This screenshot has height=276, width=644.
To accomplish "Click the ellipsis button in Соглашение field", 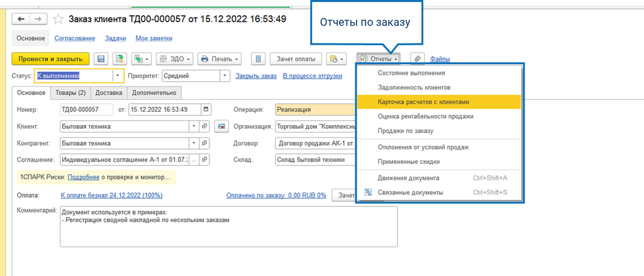I will (194, 159).
